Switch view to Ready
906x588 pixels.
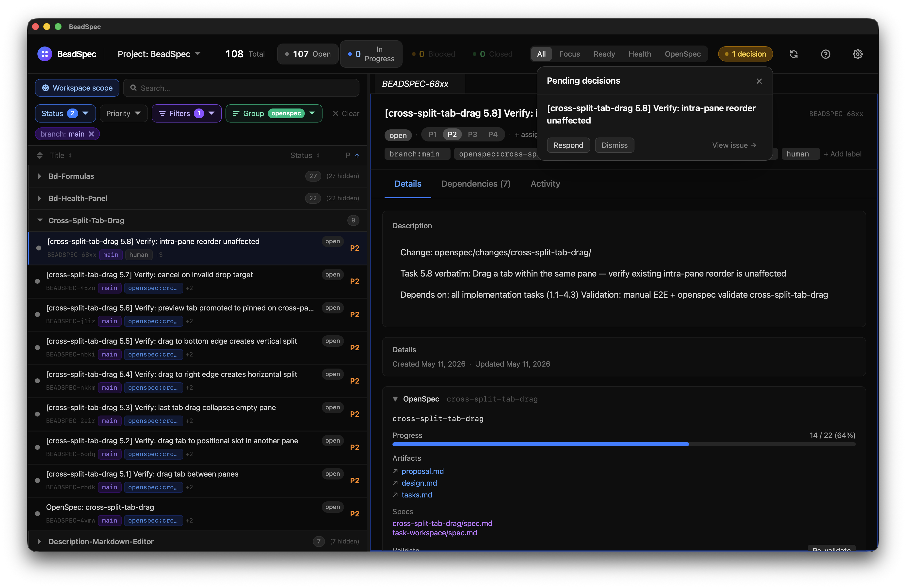pyautogui.click(x=604, y=54)
